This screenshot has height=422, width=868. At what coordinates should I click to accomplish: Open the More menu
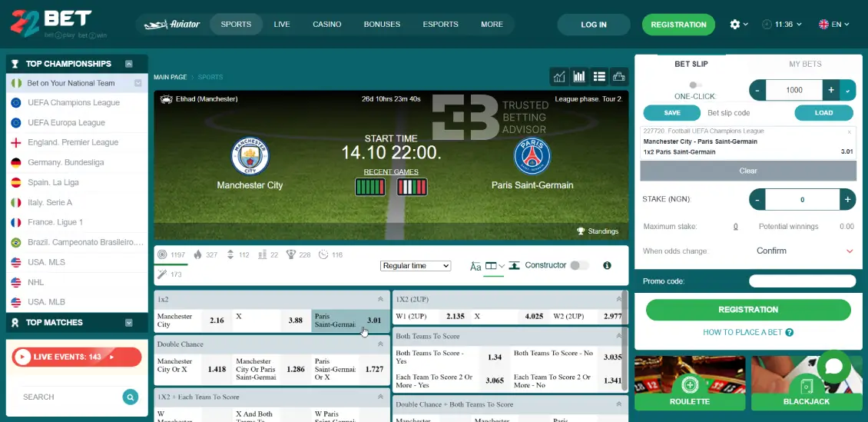(x=492, y=25)
